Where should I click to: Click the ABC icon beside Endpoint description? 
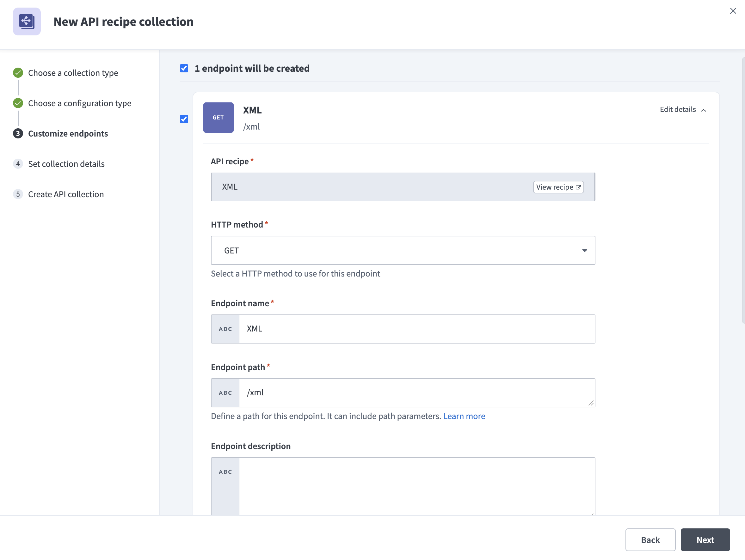point(225,472)
